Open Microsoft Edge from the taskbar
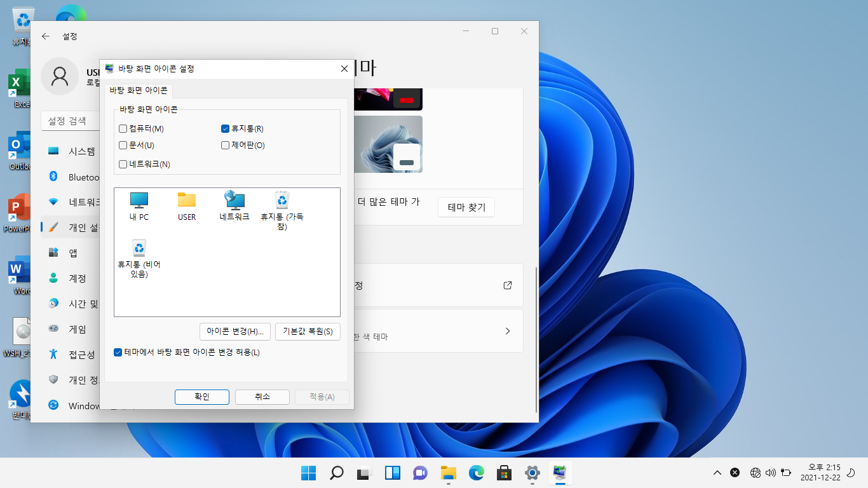Image resolution: width=868 pixels, height=488 pixels. [x=477, y=473]
